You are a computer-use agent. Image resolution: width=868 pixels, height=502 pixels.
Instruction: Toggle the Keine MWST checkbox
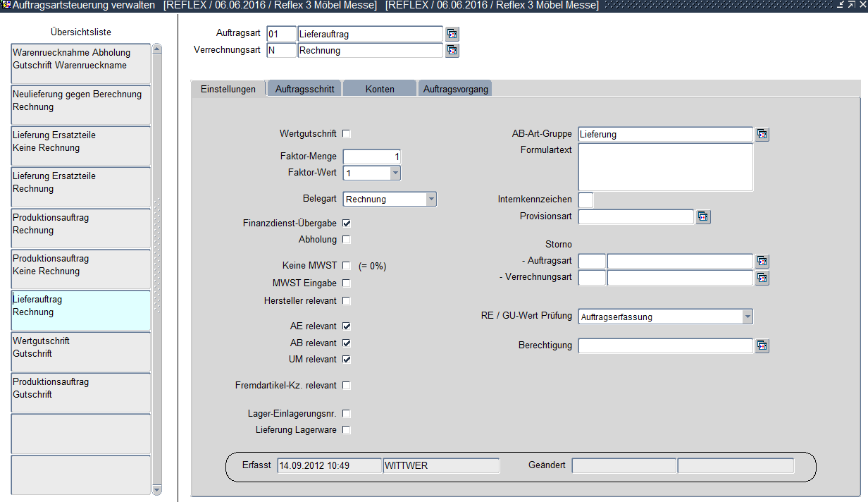tap(346, 266)
